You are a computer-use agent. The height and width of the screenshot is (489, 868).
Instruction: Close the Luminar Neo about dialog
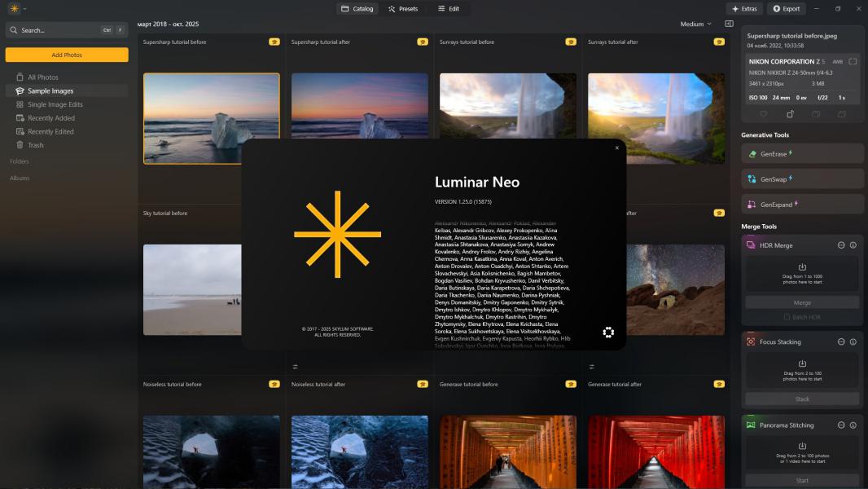pyautogui.click(x=616, y=148)
